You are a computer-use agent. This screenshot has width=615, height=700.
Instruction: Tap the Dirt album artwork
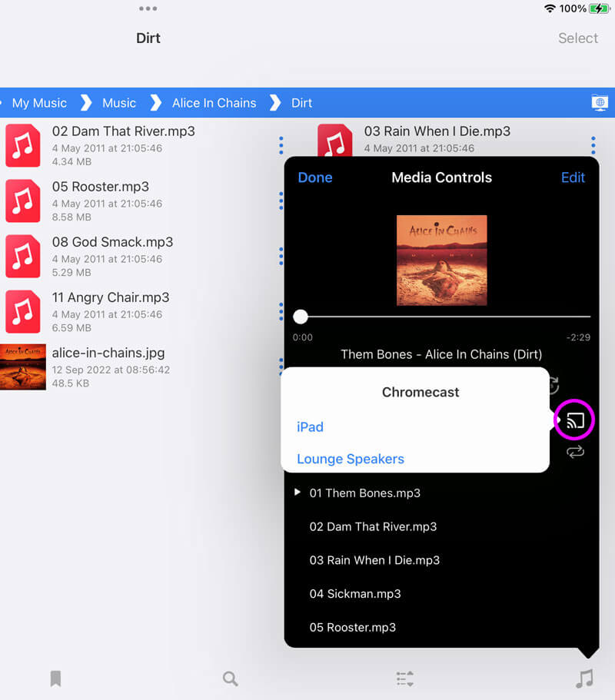442,260
